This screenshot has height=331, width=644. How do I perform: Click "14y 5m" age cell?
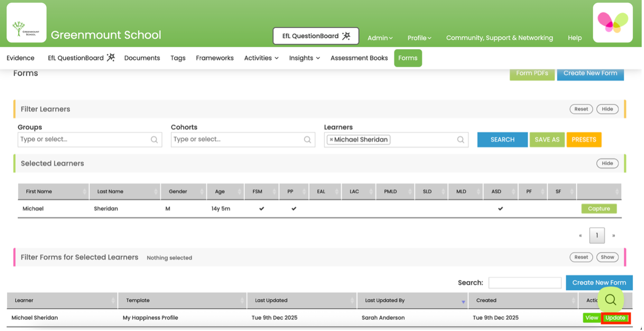(x=221, y=209)
